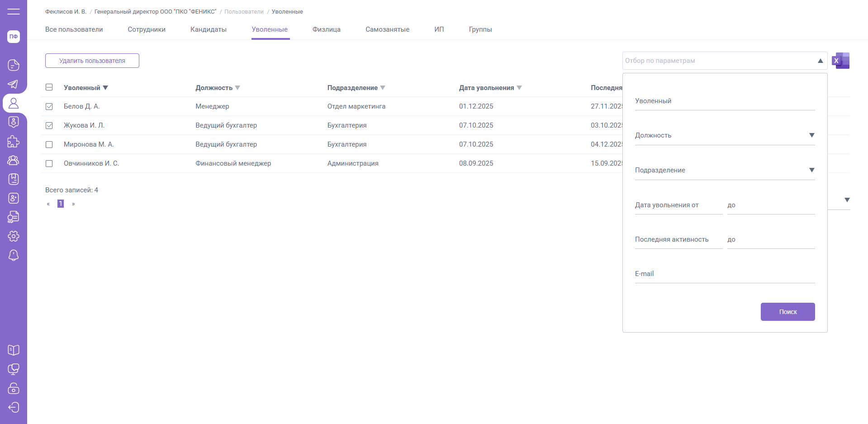Select the checkbox for Миронова М. А.
Viewport: 868px width, 424px height.
(x=49, y=145)
